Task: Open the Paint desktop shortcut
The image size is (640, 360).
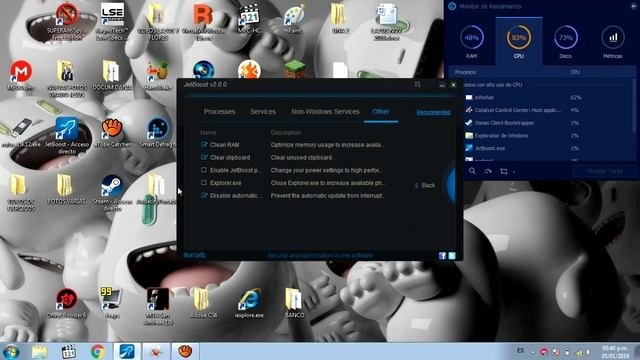Action: coord(295,19)
